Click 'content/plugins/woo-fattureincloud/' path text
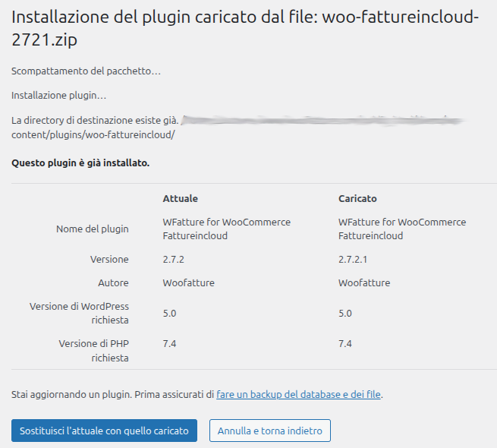The width and height of the screenshot is (497, 448). tap(93, 135)
